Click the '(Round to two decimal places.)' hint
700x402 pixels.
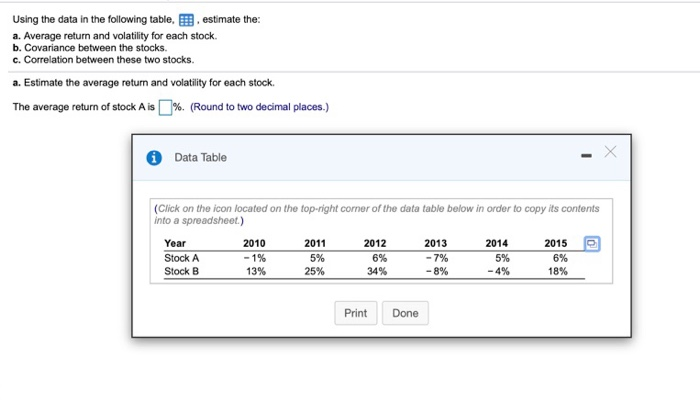coord(259,107)
